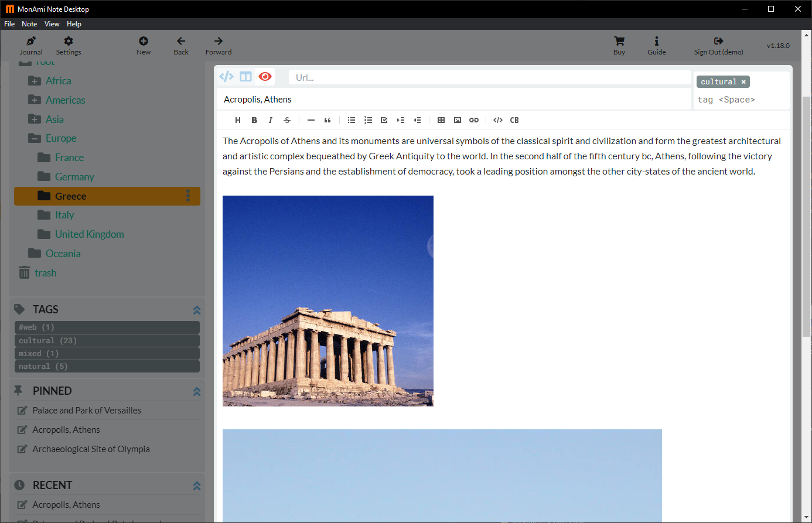Open the Help menu
Image resolution: width=812 pixels, height=523 pixels.
click(74, 24)
